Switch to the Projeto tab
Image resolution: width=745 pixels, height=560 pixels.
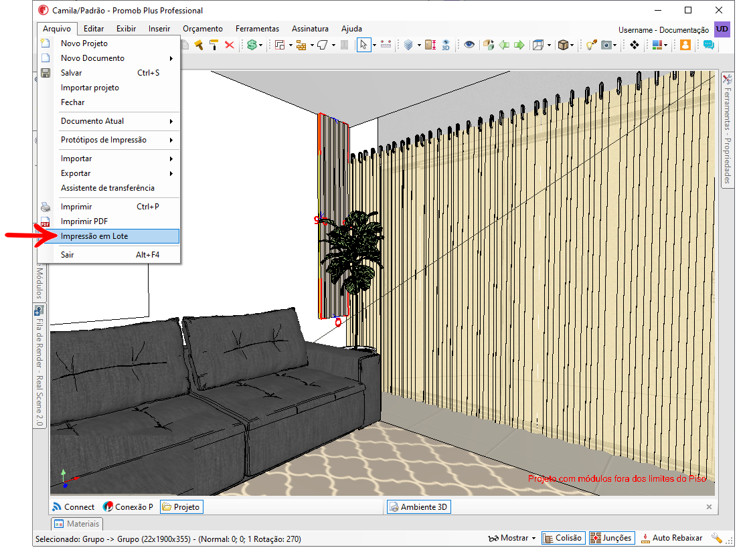point(181,506)
